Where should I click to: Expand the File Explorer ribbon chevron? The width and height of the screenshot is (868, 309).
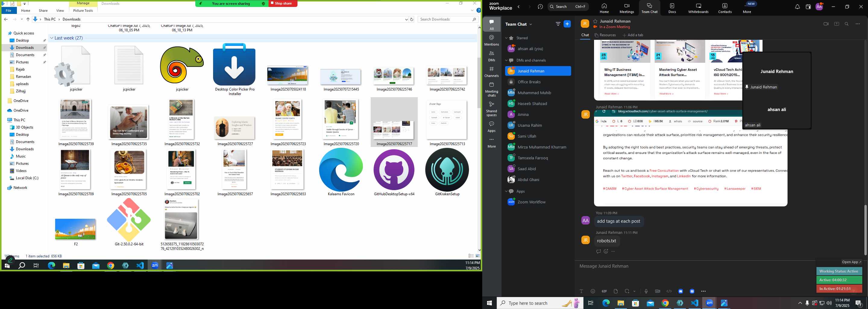(472, 11)
